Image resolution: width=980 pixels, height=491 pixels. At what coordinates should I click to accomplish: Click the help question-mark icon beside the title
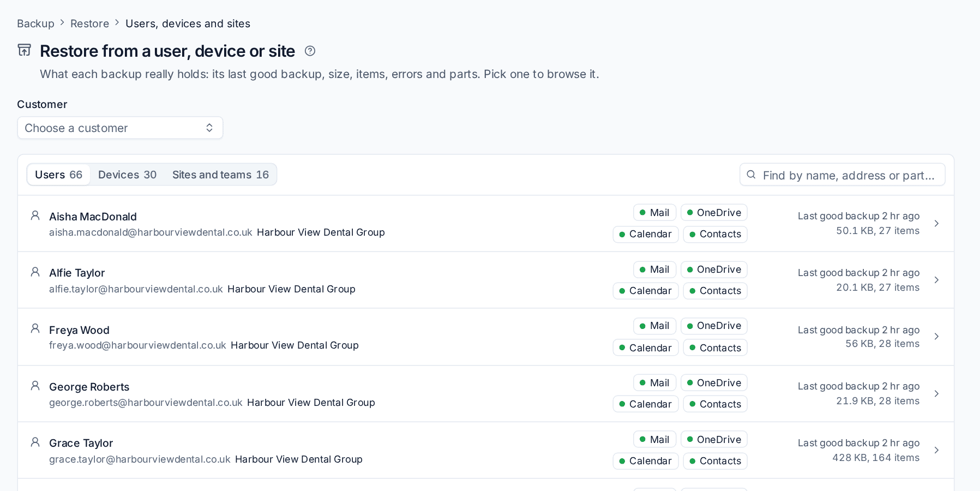pos(310,51)
